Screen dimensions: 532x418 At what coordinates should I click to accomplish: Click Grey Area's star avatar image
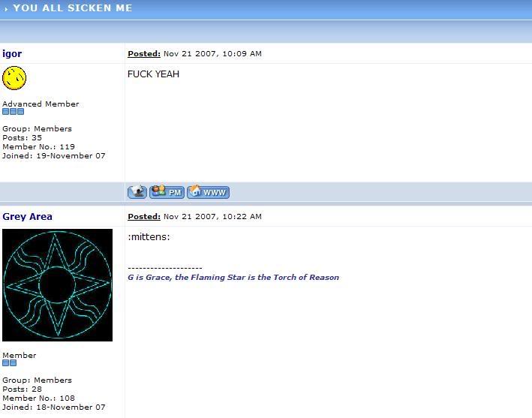coord(57,285)
